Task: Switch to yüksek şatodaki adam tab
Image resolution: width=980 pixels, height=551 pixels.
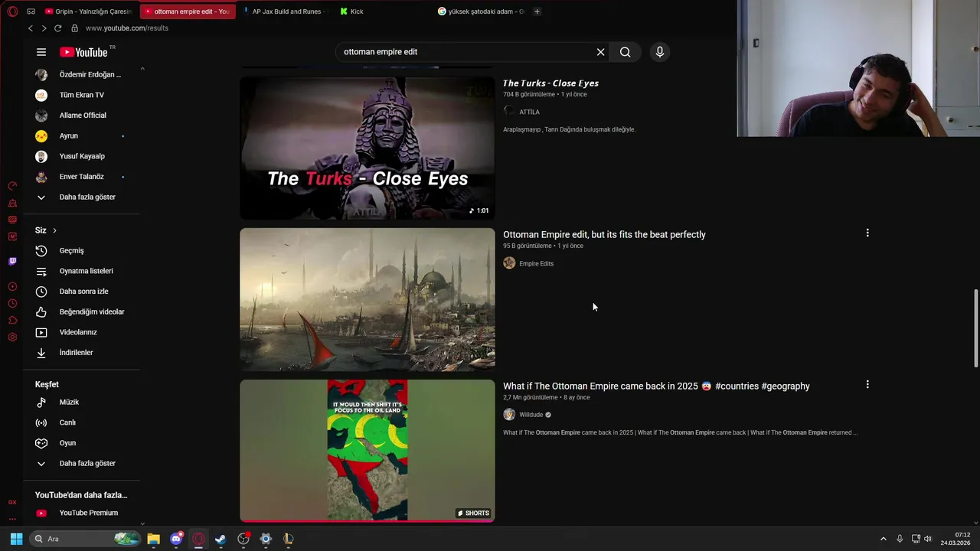Action: [x=481, y=11]
